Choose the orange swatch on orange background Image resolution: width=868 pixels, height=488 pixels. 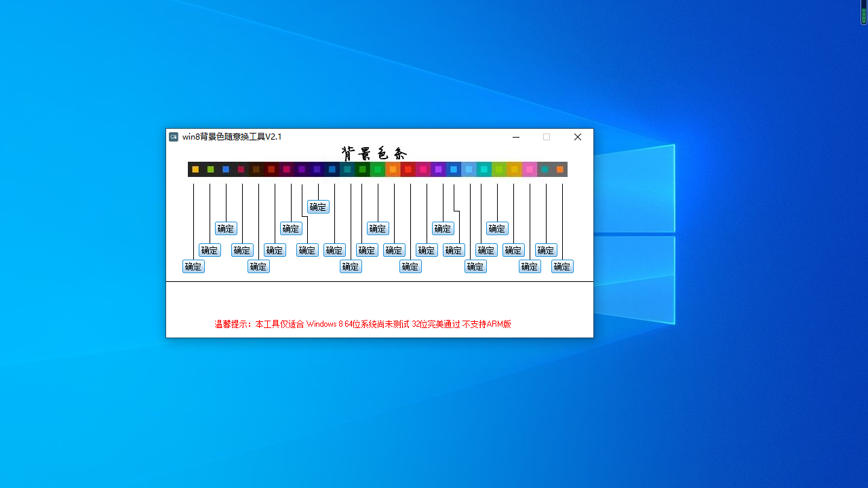pyautogui.click(x=393, y=169)
